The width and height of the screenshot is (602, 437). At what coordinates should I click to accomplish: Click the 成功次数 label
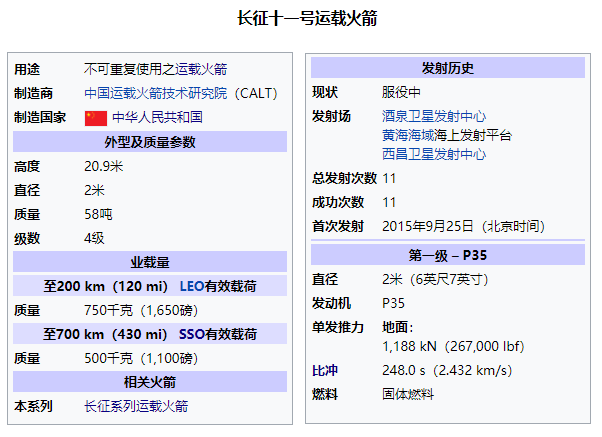click(338, 202)
